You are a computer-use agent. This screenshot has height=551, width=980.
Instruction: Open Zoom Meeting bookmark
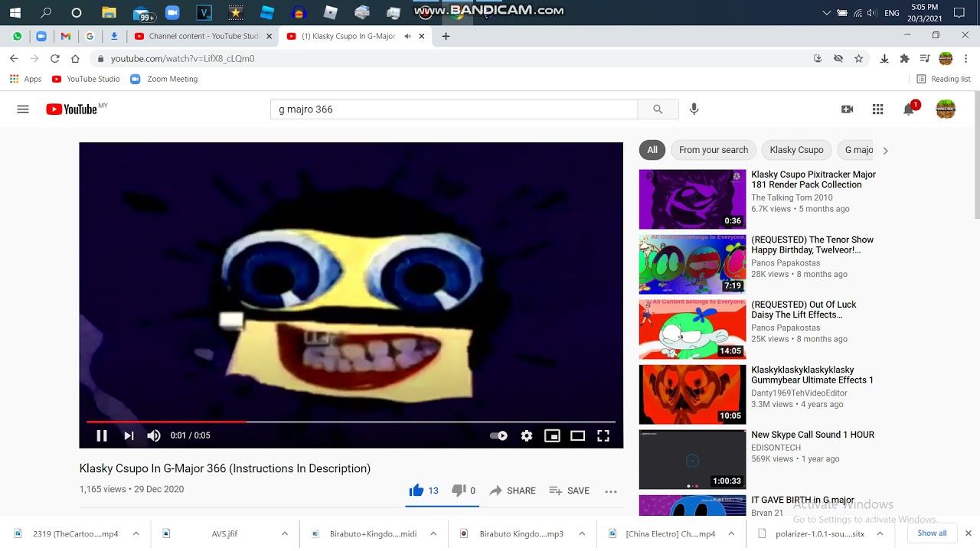coord(164,79)
